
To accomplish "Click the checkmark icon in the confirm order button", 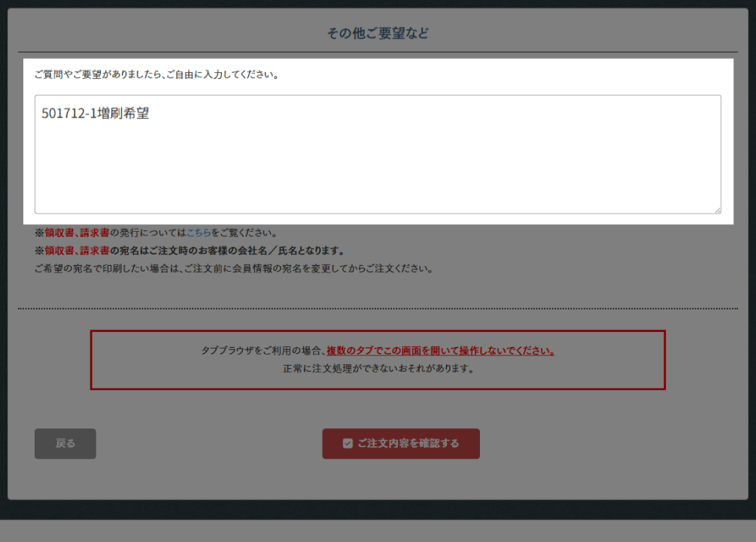I will tap(348, 443).
